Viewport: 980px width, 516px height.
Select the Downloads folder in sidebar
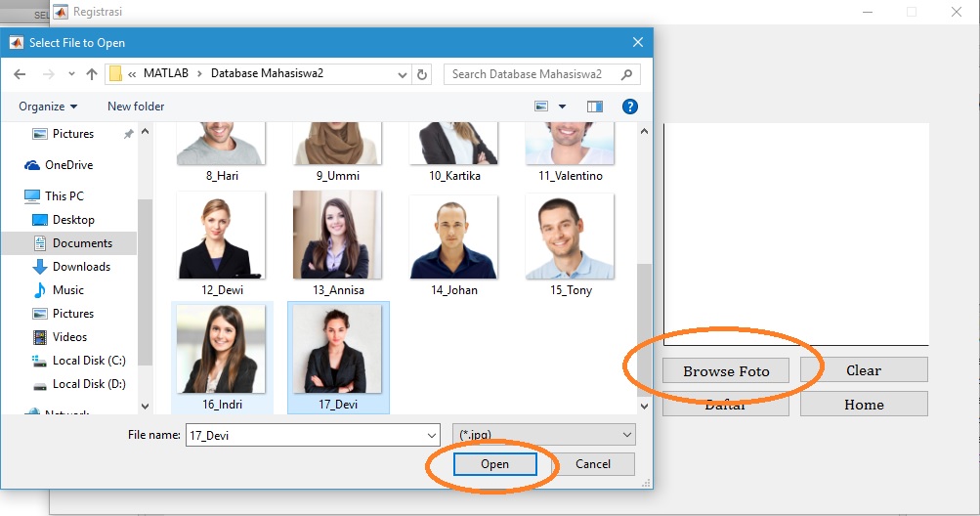coord(81,267)
